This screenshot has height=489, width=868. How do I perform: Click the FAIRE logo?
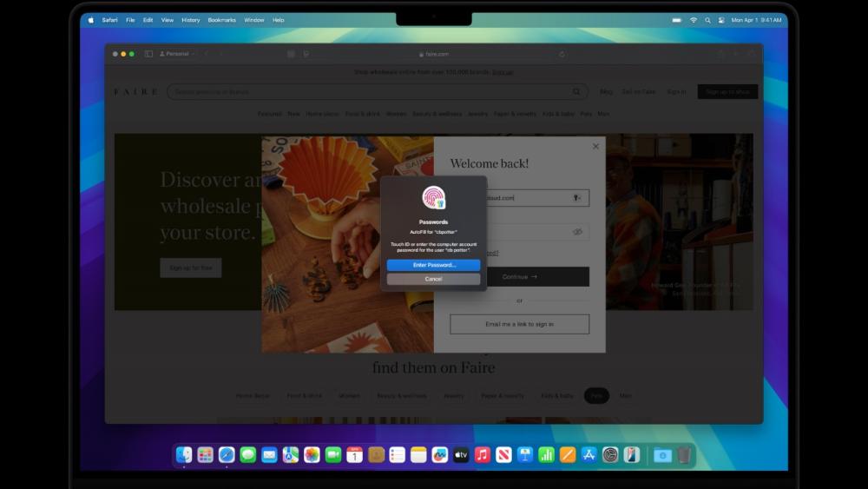pos(135,92)
